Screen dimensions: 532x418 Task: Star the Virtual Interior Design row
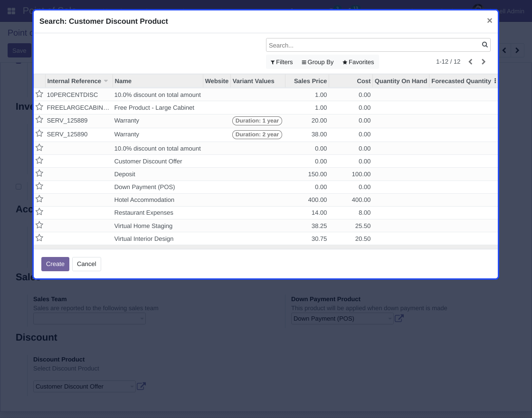tap(39, 238)
